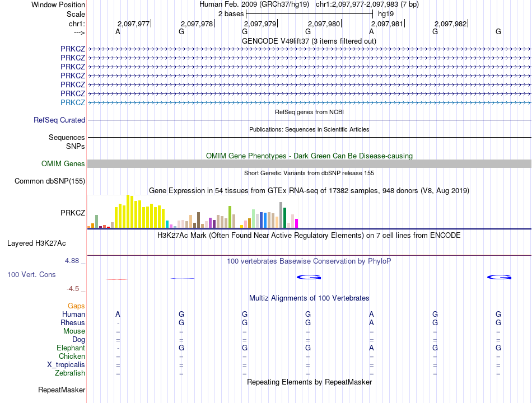532x403 pixels.
Task: Click the Sequences track label
Action: [67, 137]
